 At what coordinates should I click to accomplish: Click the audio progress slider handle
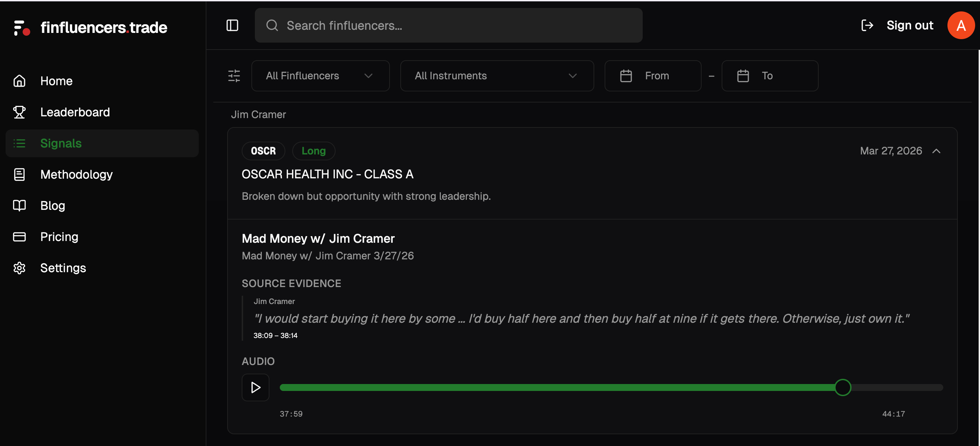click(x=843, y=387)
